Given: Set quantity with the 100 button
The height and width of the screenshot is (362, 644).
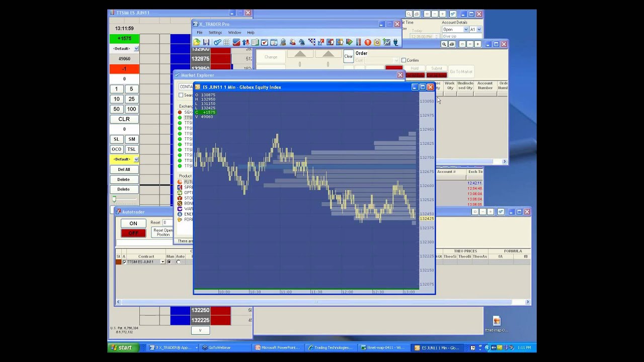Looking at the screenshot, I should (131, 109).
